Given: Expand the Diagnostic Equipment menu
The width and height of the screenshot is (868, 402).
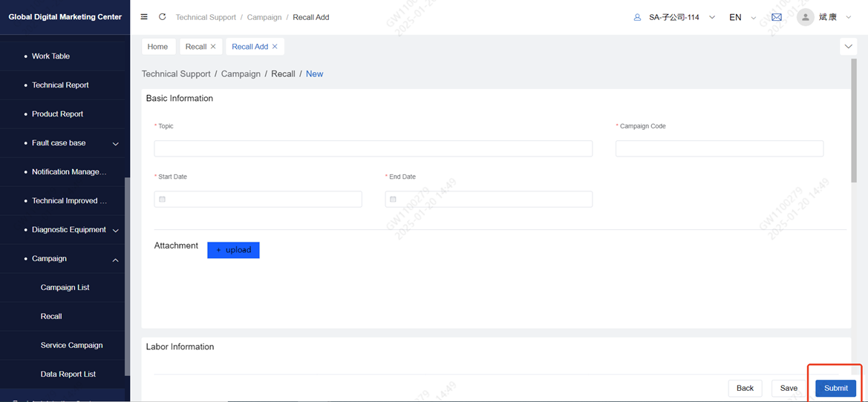Looking at the screenshot, I should [x=115, y=231].
